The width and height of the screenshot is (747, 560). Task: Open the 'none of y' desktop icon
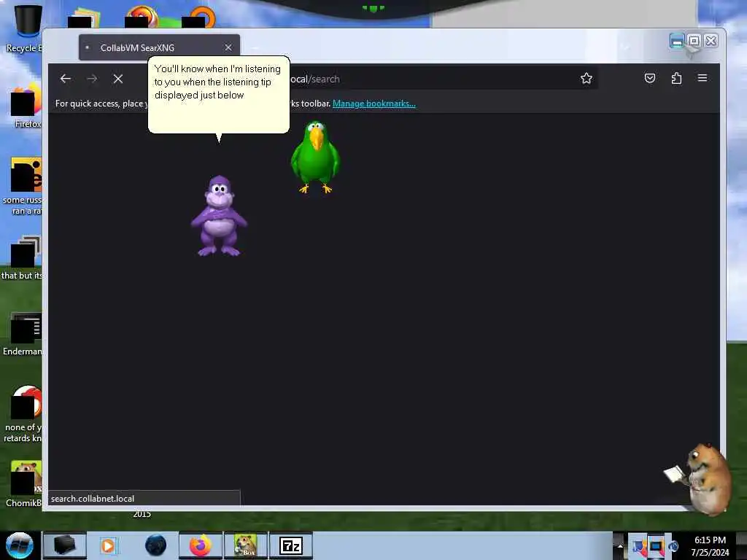[24, 414]
